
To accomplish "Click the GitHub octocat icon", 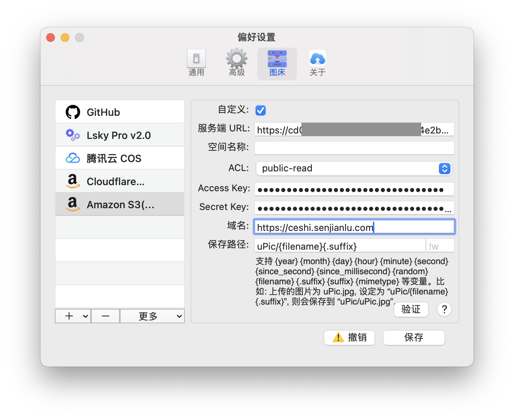I will coord(73,112).
